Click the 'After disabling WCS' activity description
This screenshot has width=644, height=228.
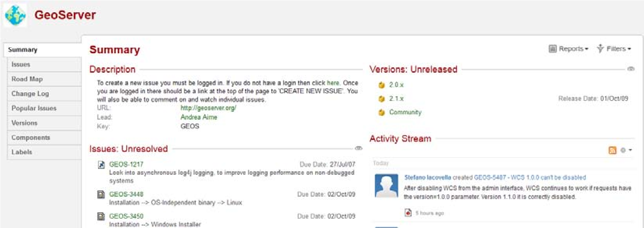[517, 192]
